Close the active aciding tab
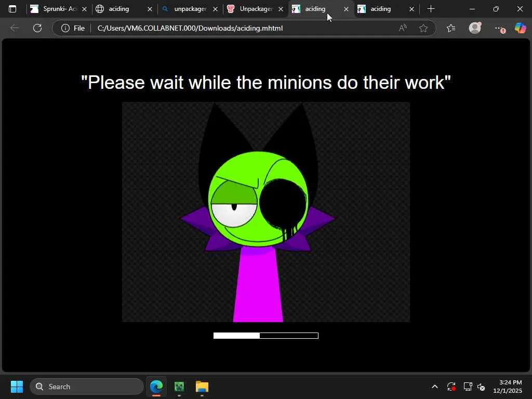 click(346, 9)
